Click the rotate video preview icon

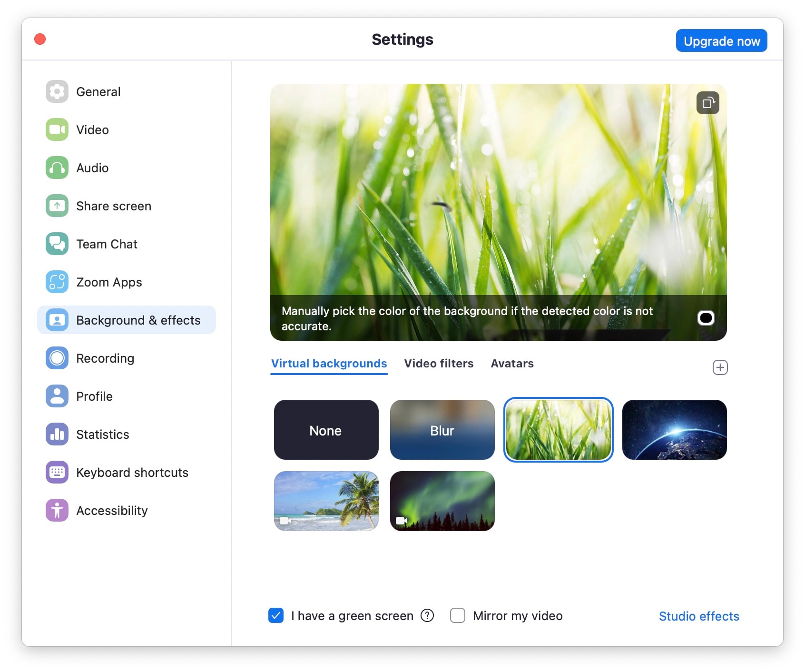(x=708, y=103)
